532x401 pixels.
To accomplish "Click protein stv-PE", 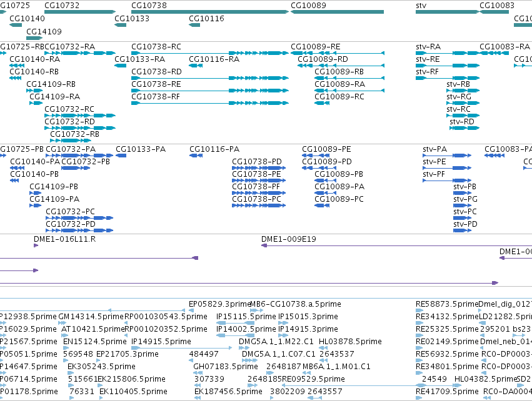I will [x=434, y=162].
